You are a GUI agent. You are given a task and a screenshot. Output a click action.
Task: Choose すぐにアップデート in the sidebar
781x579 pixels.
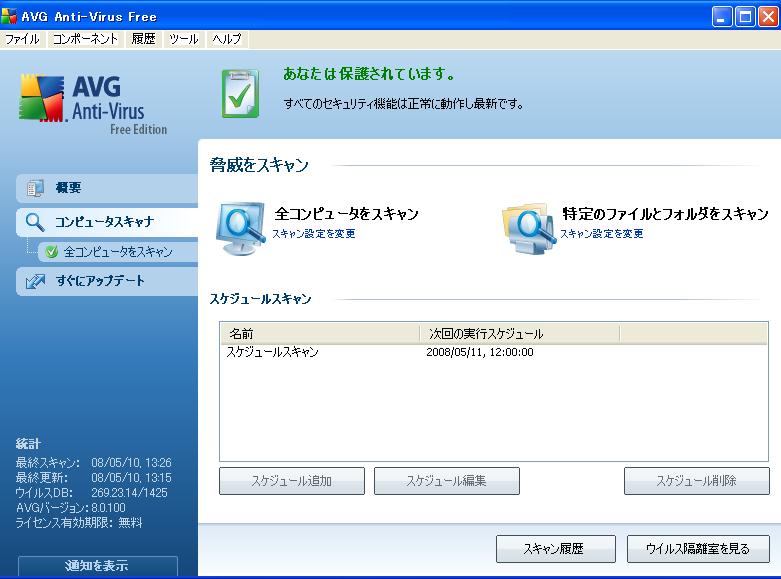[x=107, y=281]
